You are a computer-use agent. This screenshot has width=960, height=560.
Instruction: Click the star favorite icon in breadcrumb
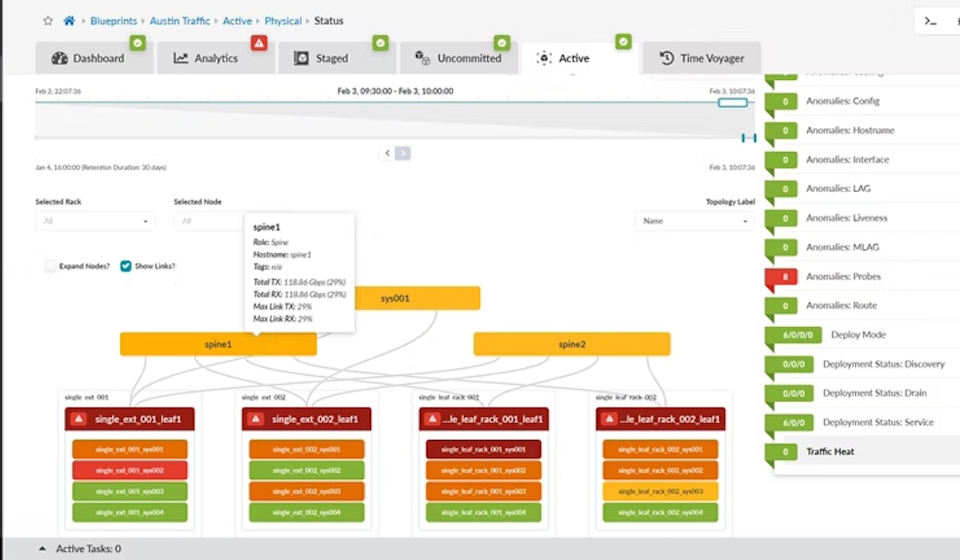pos(48,21)
